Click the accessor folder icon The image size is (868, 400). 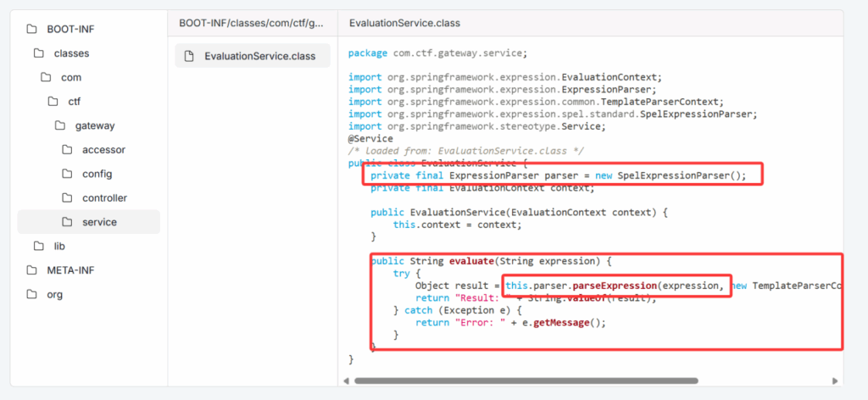pos(67,150)
